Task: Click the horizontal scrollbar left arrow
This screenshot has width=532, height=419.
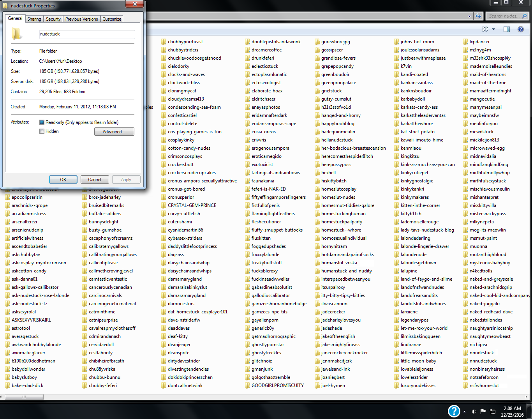Action: (x=2, y=397)
